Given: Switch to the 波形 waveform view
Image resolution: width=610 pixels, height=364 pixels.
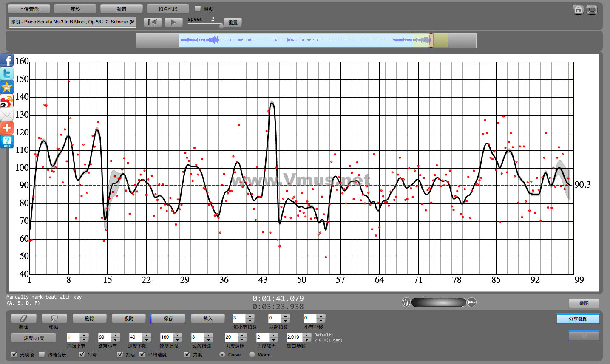Looking at the screenshot, I should (75, 9).
